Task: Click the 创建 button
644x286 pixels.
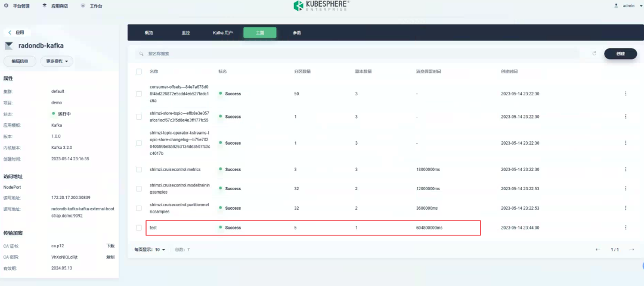Action: 620,54
